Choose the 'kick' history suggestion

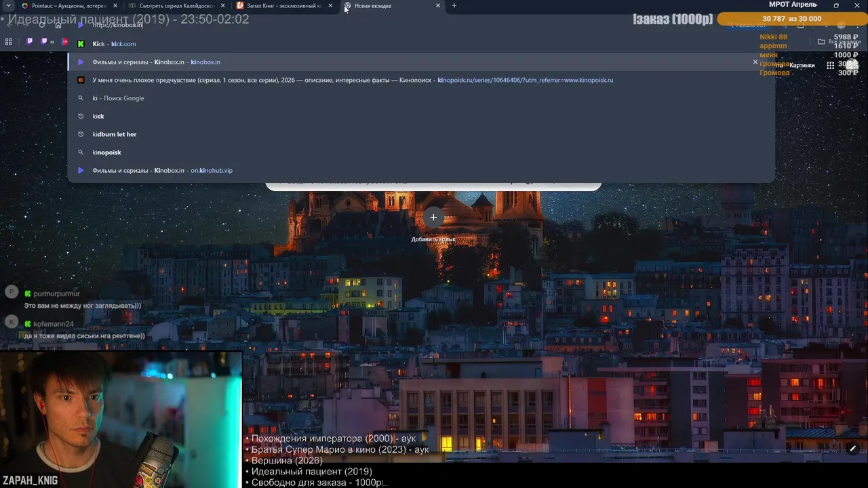pyautogui.click(x=420, y=116)
